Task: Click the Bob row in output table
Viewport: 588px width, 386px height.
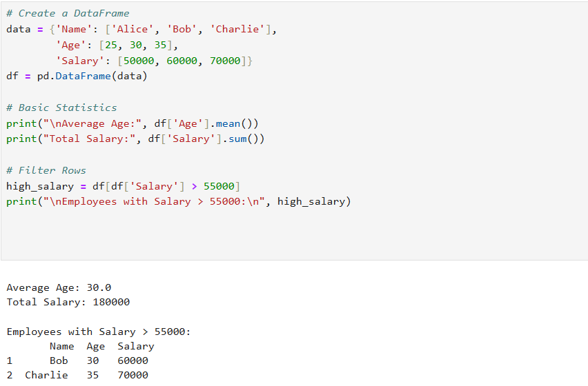Action: coord(77,360)
